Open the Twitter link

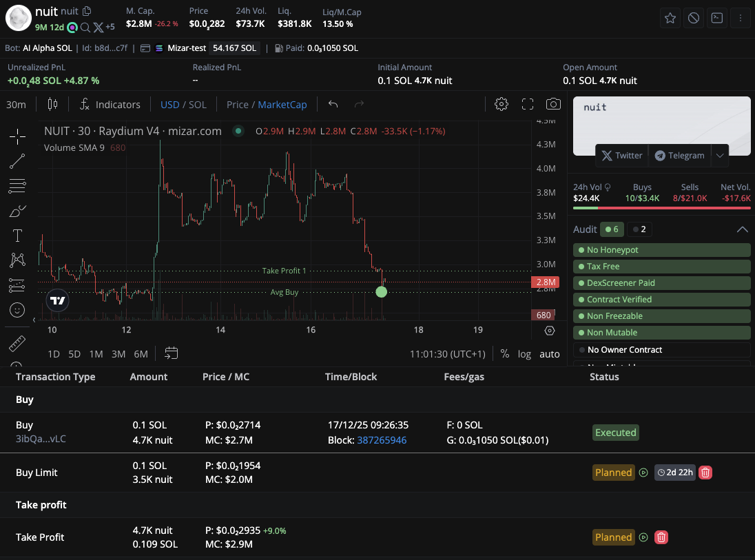[x=621, y=156]
